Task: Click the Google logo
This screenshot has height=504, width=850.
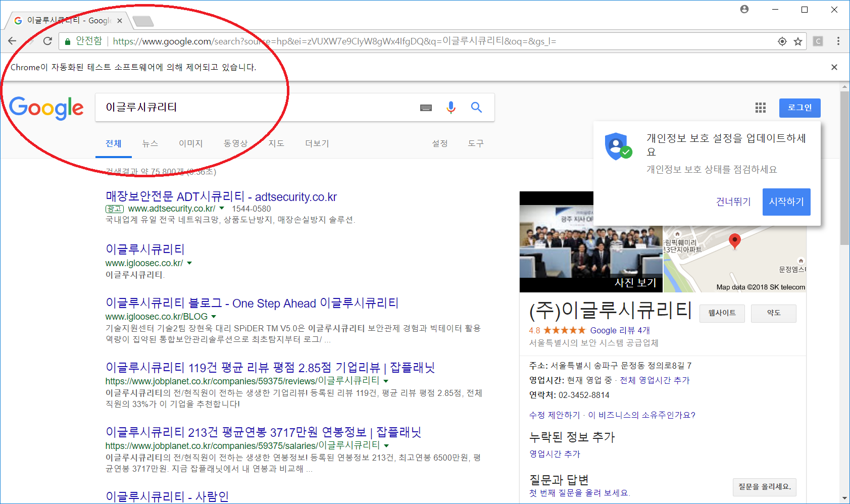Action: [x=46, y=108]
